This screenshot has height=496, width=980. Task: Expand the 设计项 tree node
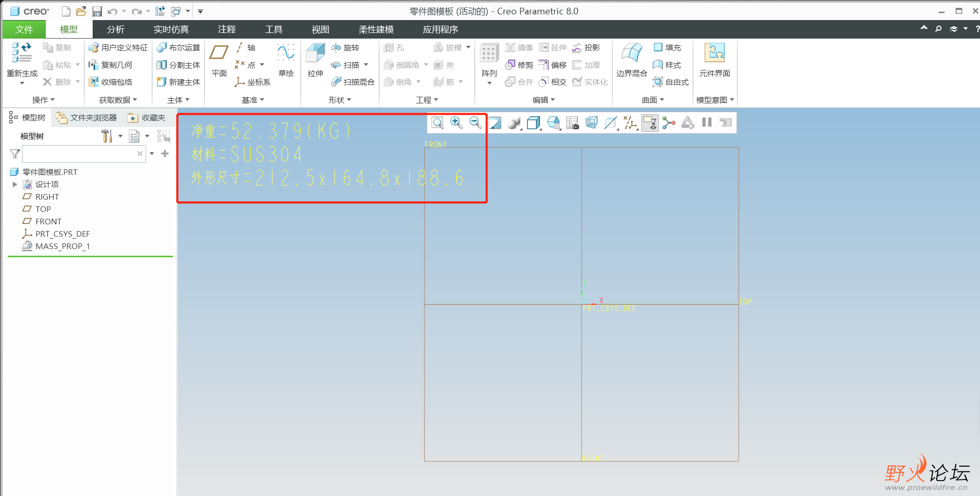15,184
